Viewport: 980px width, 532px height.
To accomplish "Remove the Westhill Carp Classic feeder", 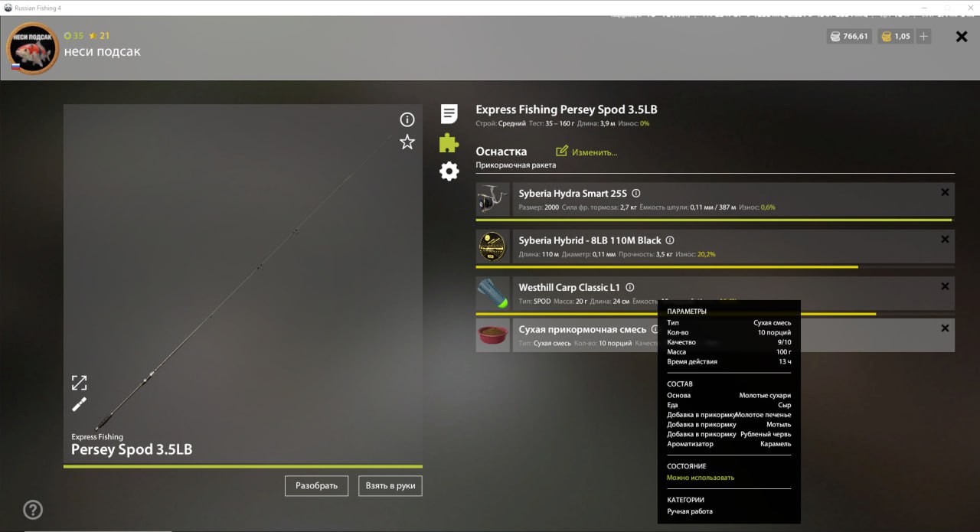I will point(945,286).
